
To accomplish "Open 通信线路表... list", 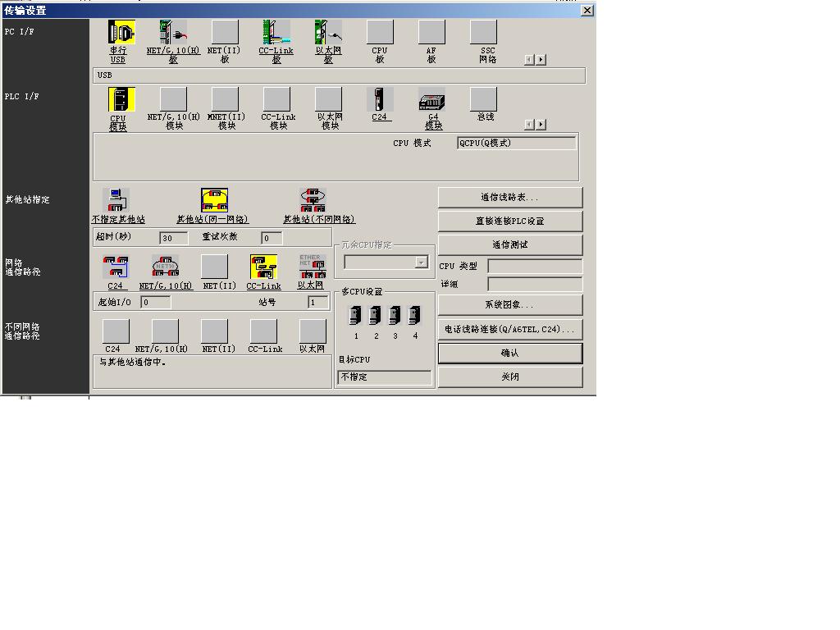I will coord(509,198).
